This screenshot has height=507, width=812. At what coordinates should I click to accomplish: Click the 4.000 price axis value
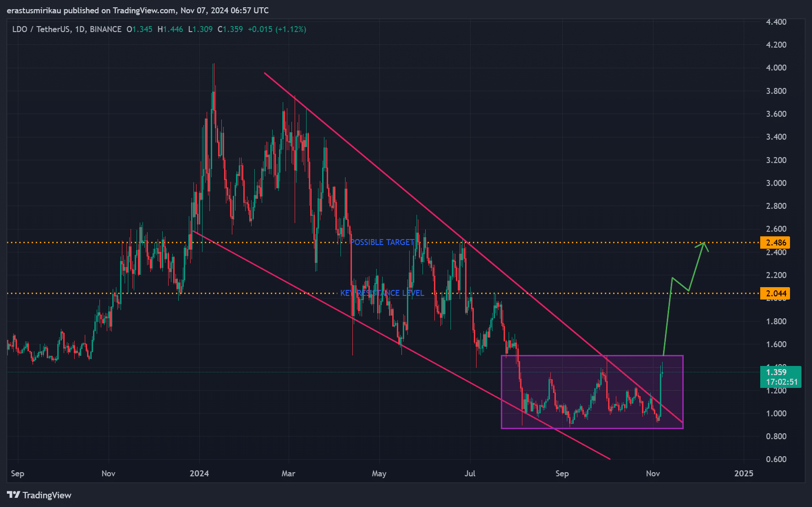(776, 68)
